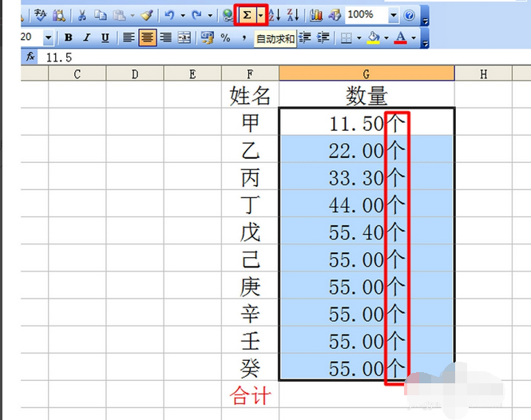The image size is (531, 420).
Task: Apply currency number style
Action: [208, 38]
